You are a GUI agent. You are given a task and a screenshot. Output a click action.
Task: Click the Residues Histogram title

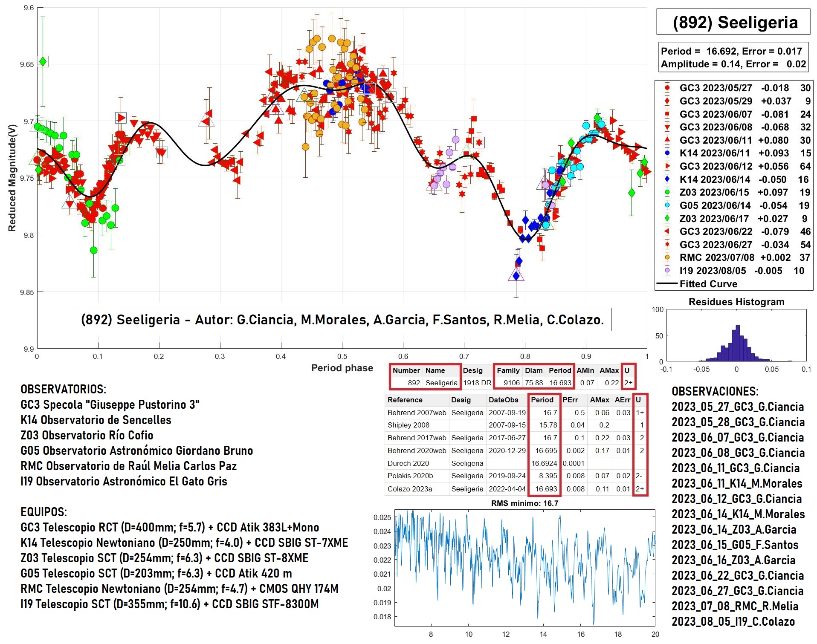pos(736,302)
